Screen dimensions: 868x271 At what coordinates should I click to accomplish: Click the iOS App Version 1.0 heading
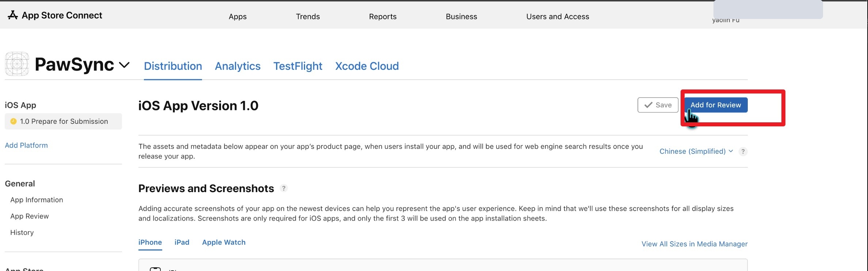198,106
